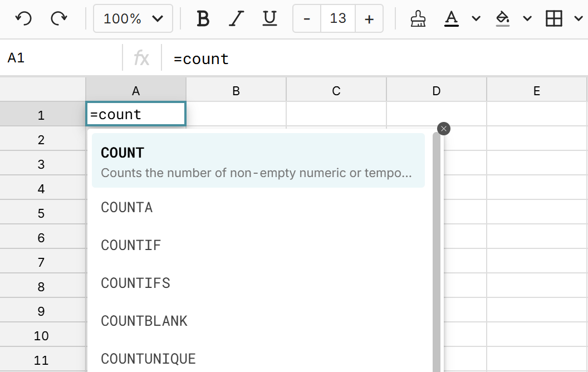This screenshot has height=372, width=588.
Task: Click the Undo icon
Action: [x=22, y=18]
